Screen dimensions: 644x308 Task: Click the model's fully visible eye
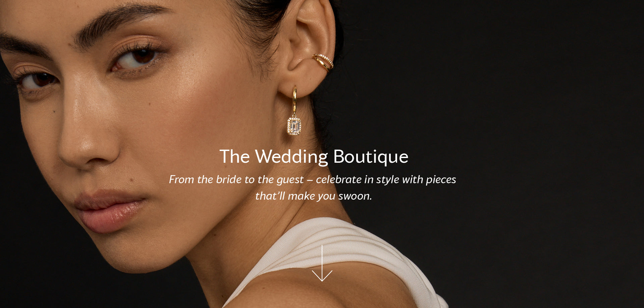point(138,58)
